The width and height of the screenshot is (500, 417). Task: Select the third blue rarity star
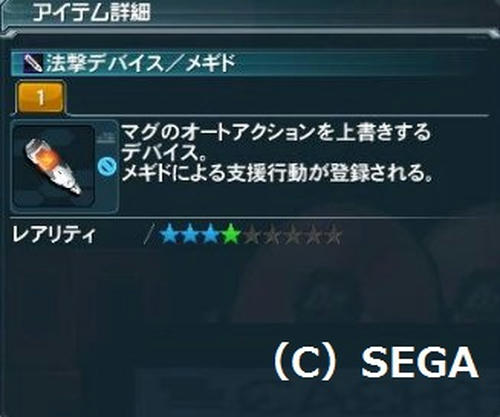[x=210, y=235]
